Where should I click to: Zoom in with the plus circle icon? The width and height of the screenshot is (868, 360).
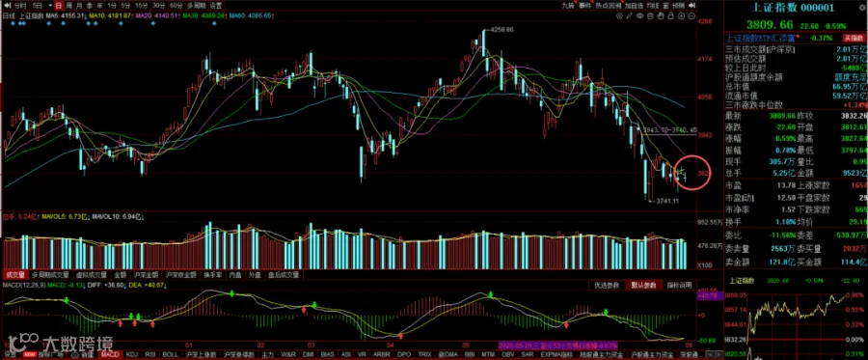pyautogui.click(x=681, y=16)
